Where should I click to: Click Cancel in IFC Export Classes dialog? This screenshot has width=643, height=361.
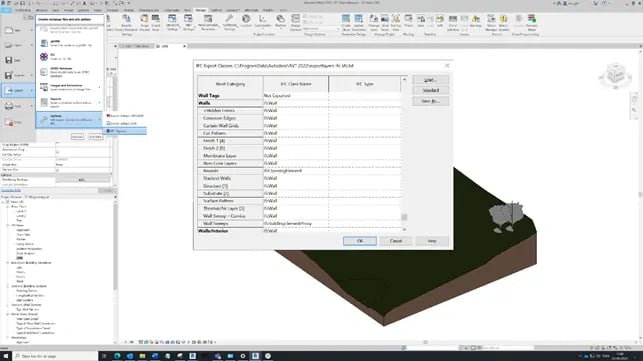click(x=396, y=241)
